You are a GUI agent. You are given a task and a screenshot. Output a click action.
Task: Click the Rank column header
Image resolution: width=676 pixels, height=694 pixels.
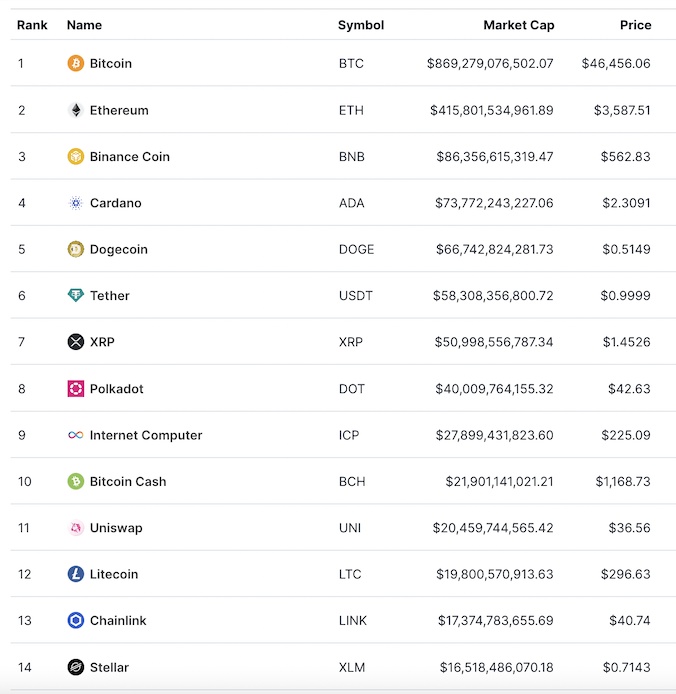[32, 25]
